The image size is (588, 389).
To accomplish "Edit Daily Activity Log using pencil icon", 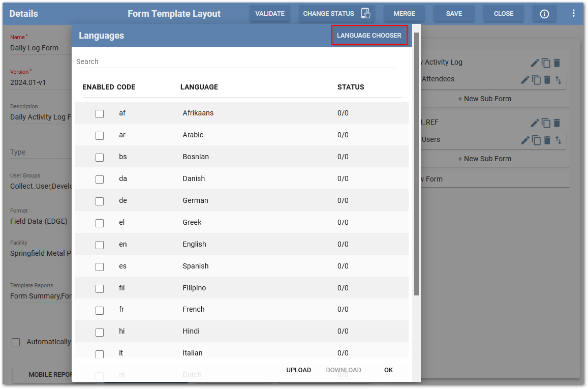I will pos(535,63).
